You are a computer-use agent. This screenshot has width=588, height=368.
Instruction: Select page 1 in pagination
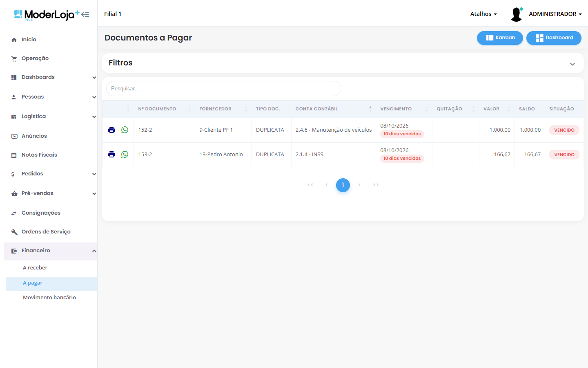tap(343, 185)
